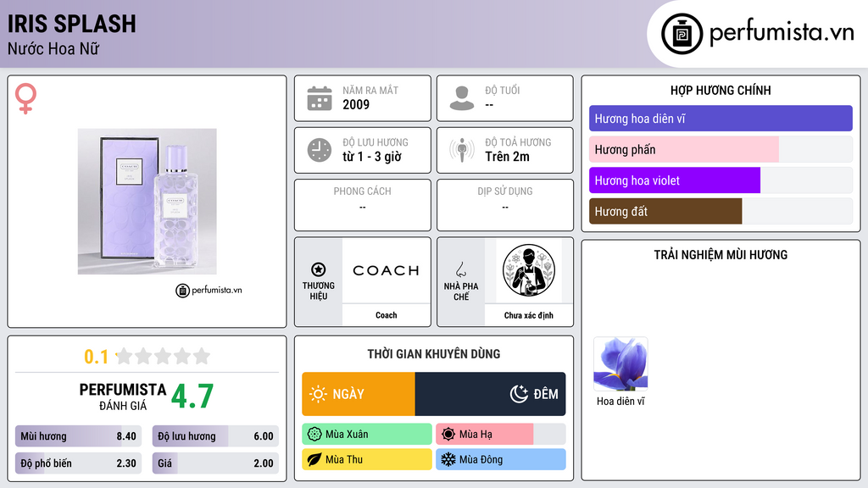Click the perfume bottle logo icon in header

click(682, 34)
